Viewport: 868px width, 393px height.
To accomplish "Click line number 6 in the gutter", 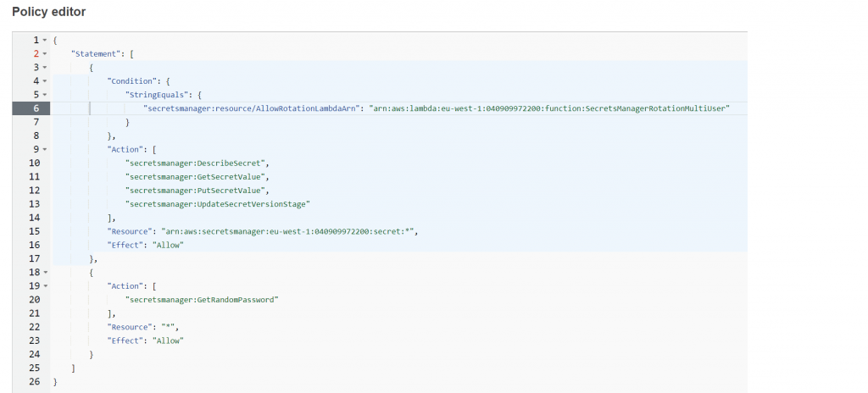I will coord(36,108).
